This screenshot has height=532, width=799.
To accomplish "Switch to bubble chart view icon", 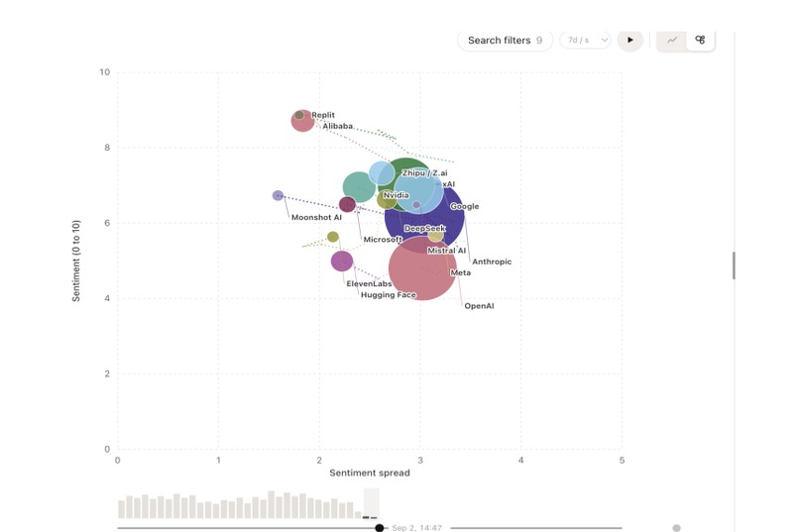I will click(x=700, y=40).
